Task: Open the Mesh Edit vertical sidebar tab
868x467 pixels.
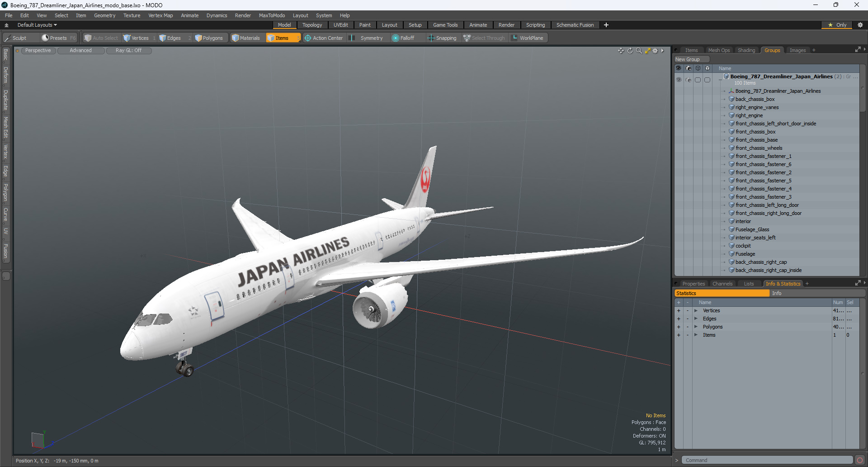Action: [6, 128]
